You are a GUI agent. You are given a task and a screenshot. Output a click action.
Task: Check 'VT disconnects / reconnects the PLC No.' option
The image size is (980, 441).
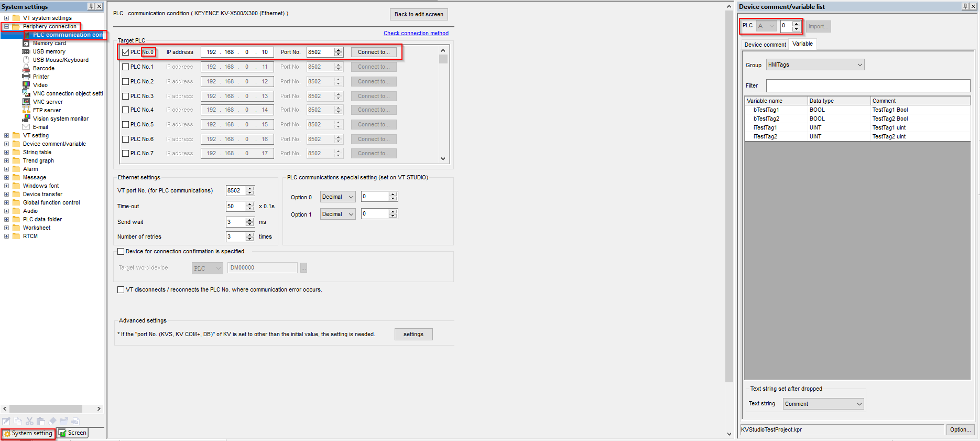[x=121, y=289]
